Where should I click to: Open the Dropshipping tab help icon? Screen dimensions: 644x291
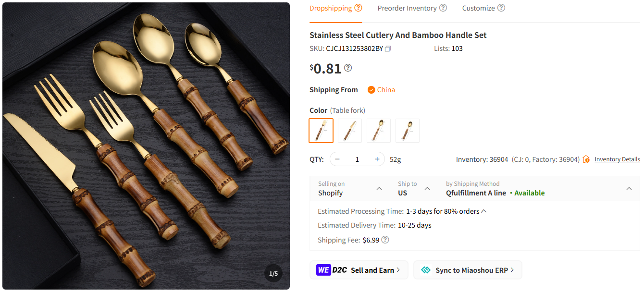tap(358, 7)
